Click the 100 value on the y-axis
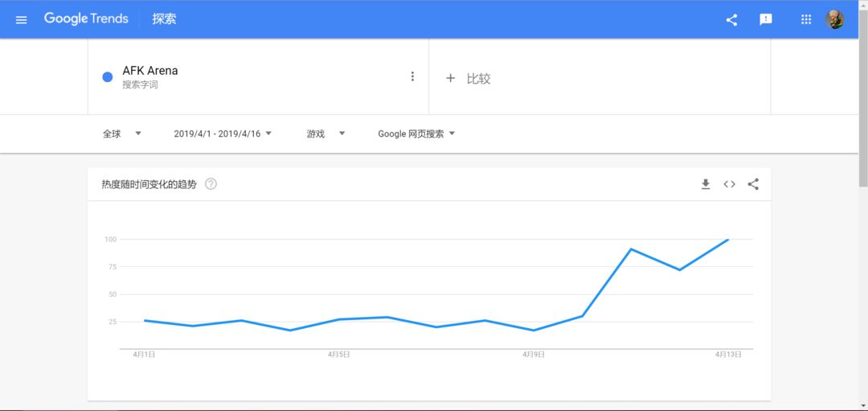 coord(110,240)
